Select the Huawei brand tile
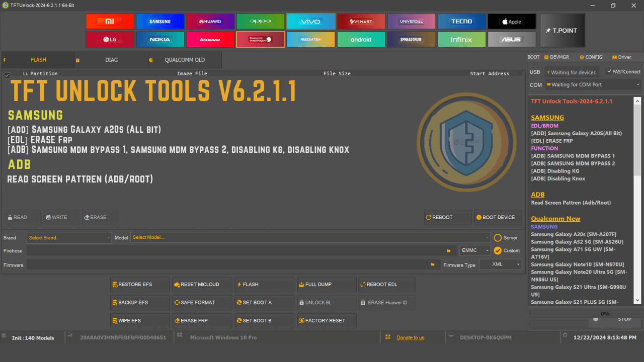Screen dimensions: 644x362 tap(210, 22)
